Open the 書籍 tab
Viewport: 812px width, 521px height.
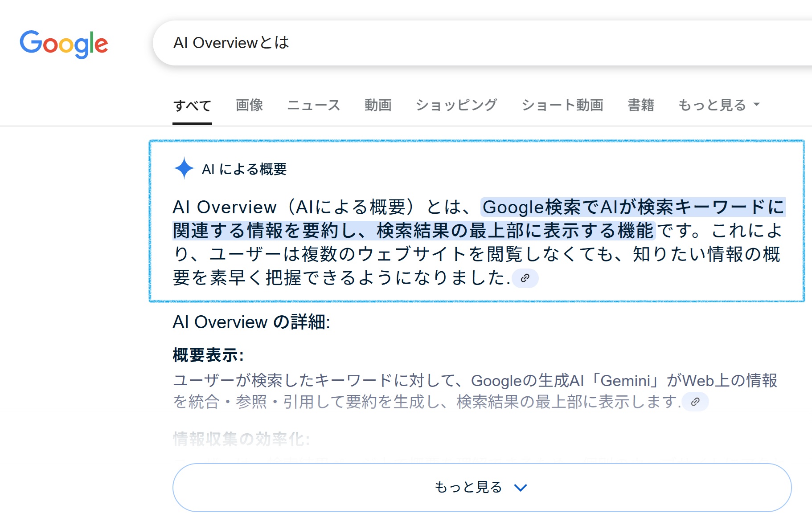coord(641,105)
